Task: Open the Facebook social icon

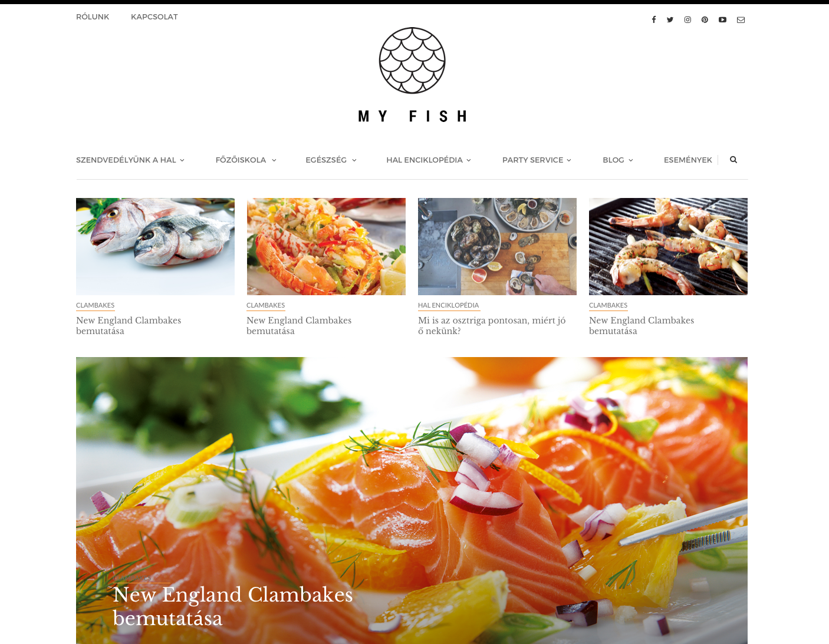Action: click(x=653, y=19)
